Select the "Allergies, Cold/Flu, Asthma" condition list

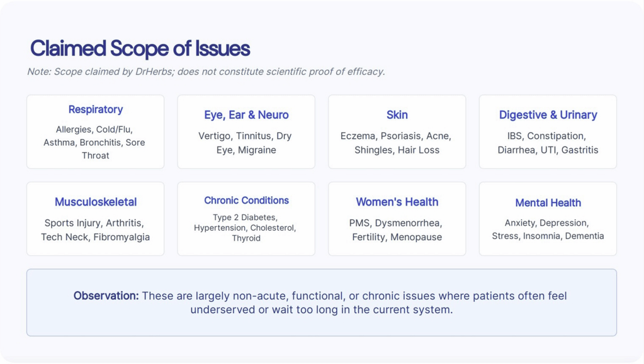[x=95, y=142]
